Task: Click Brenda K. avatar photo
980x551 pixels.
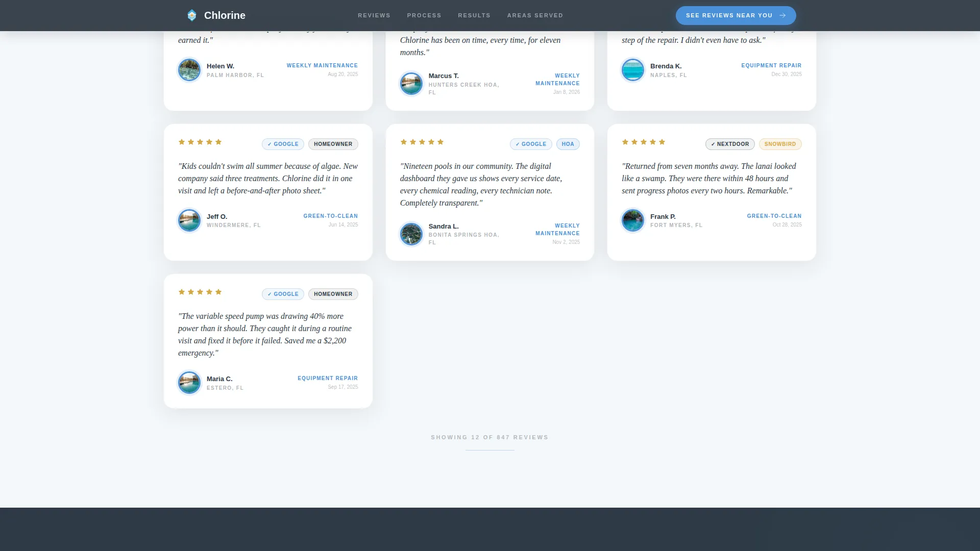Action: pyautogui.click(x=633, y=70)
